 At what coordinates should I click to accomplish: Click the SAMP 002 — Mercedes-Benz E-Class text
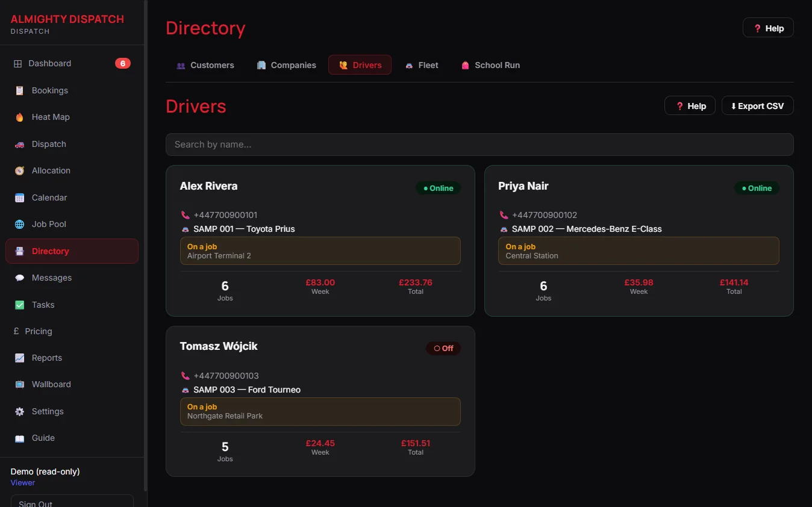[x=587, y=229]
